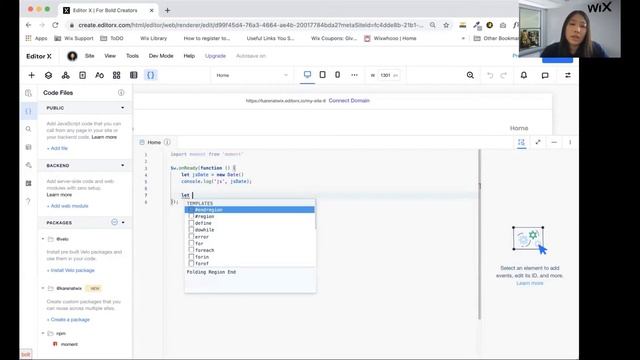The image size is (640, 360).
Task: Open the Pages panel icon
Action: point(82,75)
